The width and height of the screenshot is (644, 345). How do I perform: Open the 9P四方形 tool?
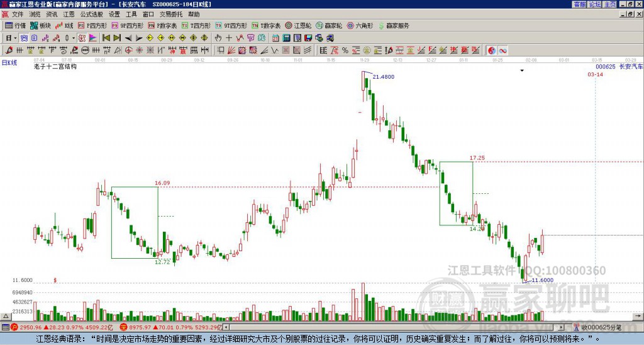tap(127, 25)
